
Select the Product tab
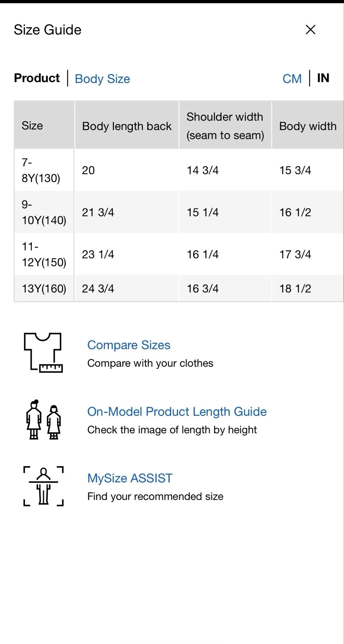pyautogui.click(x=37, y=78)
